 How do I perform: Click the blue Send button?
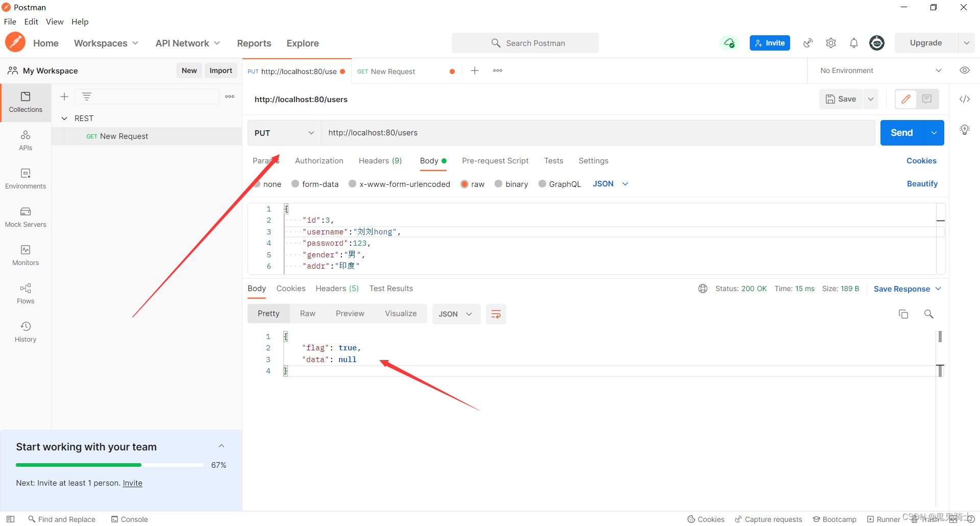902,133
